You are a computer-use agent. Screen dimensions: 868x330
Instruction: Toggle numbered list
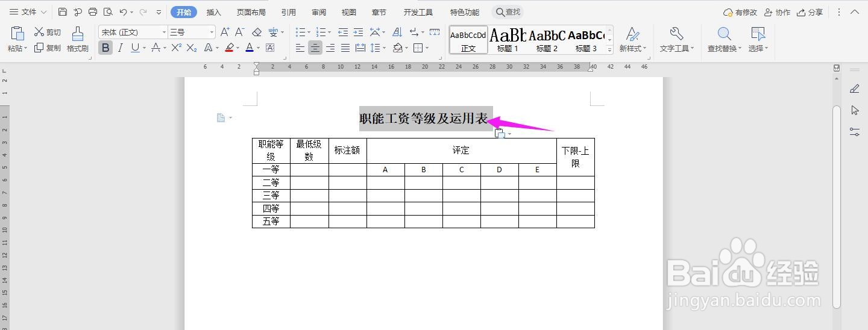[x=321, y=32]
